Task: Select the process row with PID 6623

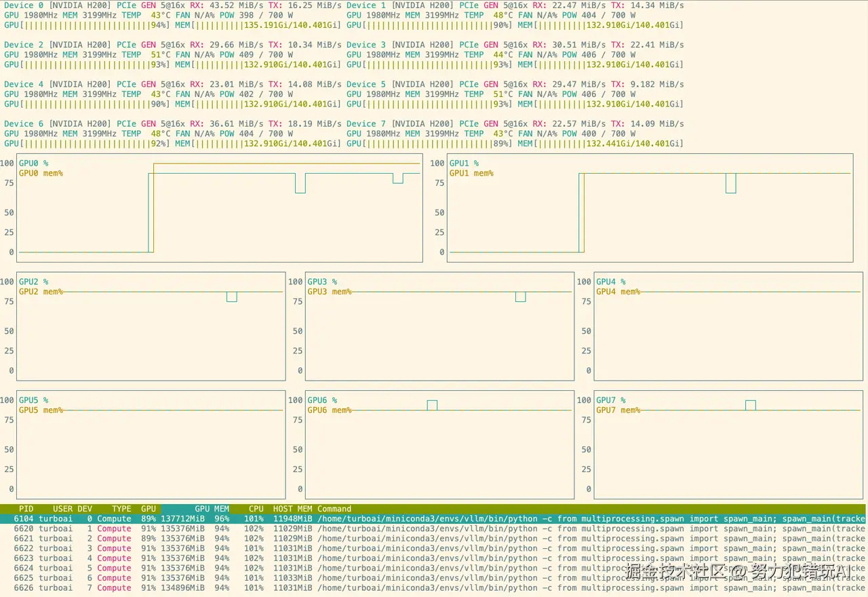Action: [x=434, y=558]
